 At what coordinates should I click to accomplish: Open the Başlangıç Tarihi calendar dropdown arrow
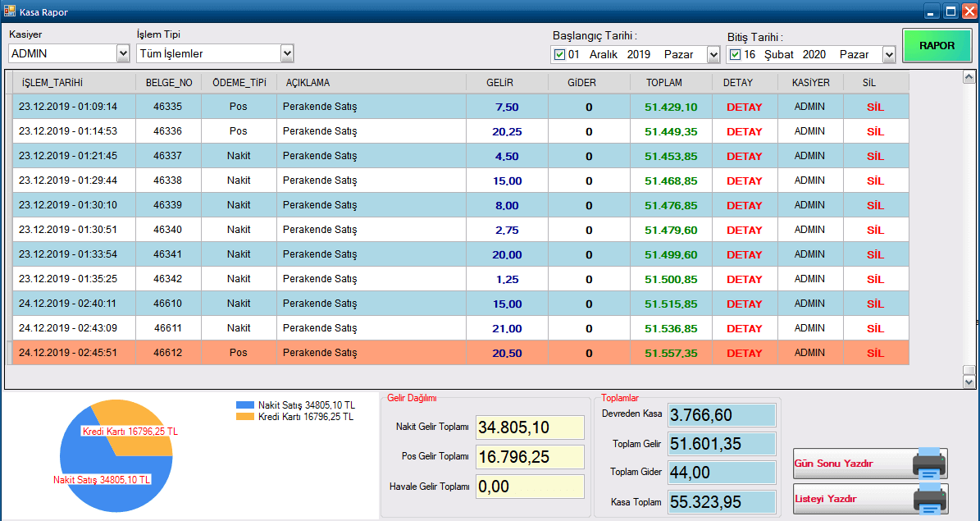coord(713,55)
